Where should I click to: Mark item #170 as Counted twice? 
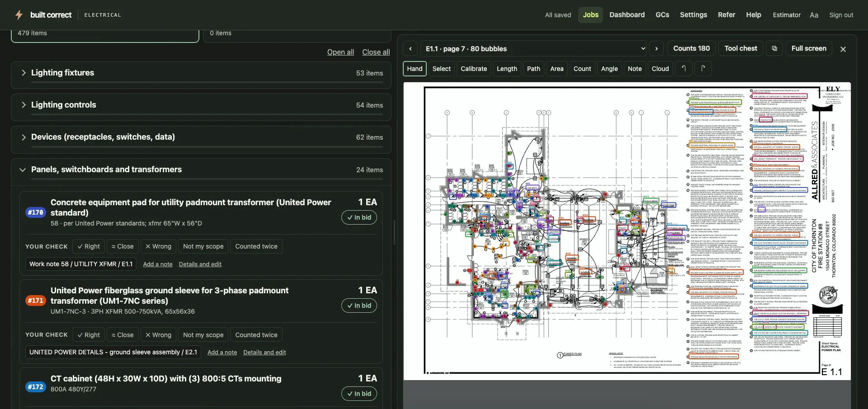pyautogui.click(x=256, y=246)
